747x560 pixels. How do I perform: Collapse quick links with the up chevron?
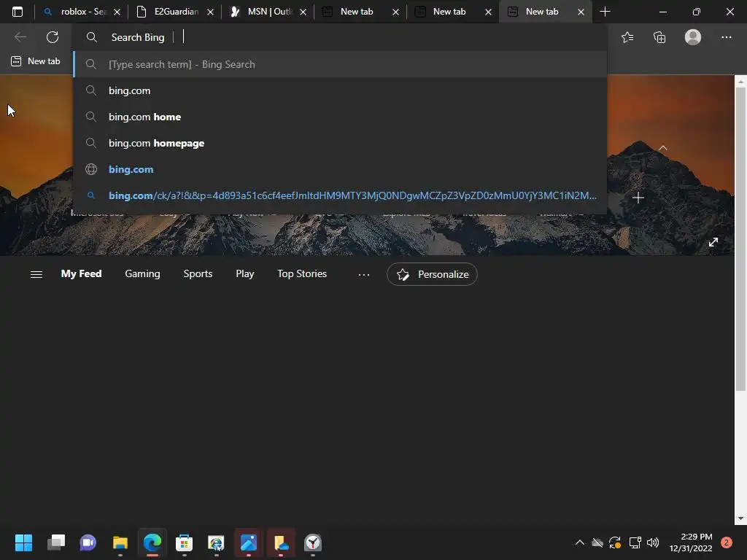[x=662, y=148]
